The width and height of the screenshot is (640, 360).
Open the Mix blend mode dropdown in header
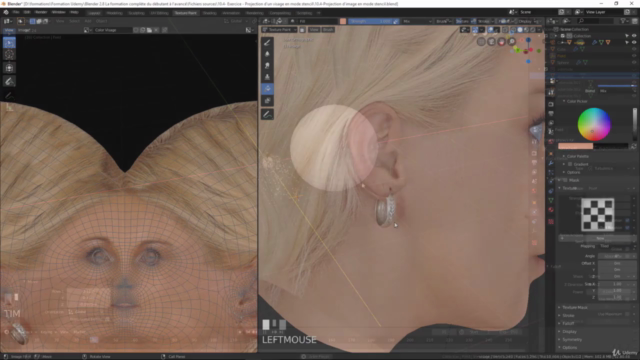click(x=417, y=21)
